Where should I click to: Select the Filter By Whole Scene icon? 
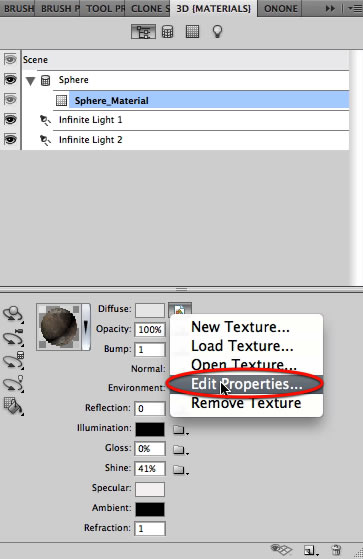(x=143, y=32)
